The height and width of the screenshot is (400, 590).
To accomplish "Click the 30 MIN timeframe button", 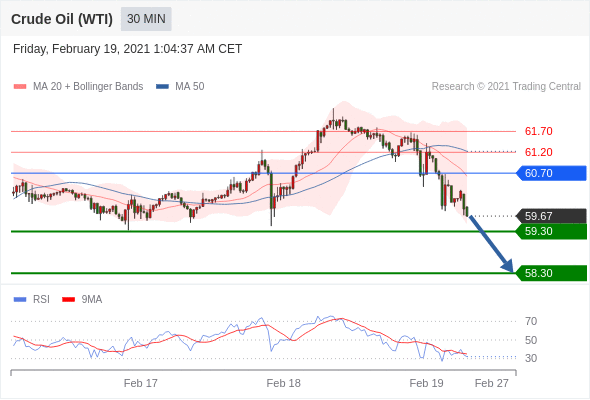I will pyautogui.click(x=146, y=19).
